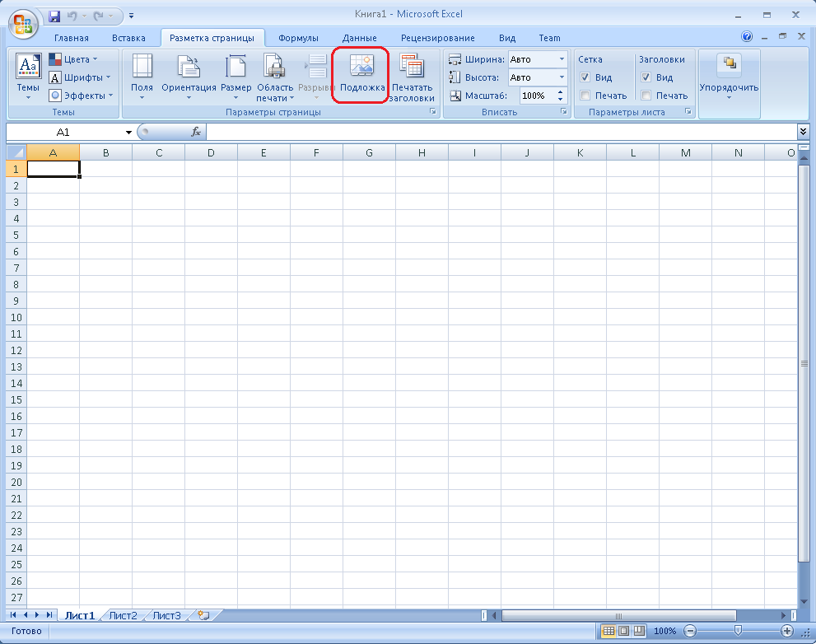Switch to Normal view in status bar
816x644 pixels.
coord(608,631)
